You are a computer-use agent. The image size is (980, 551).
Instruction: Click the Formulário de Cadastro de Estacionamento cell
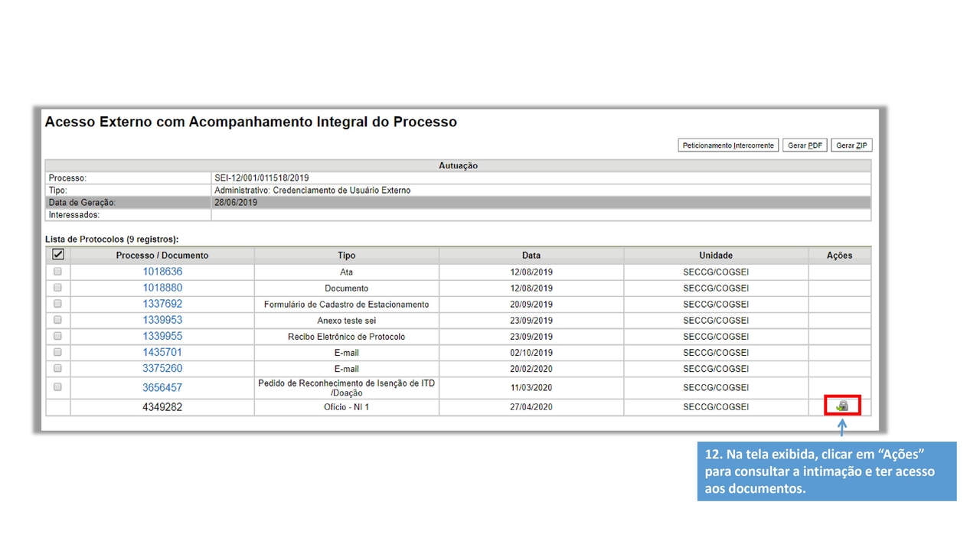tap(347, 305)
